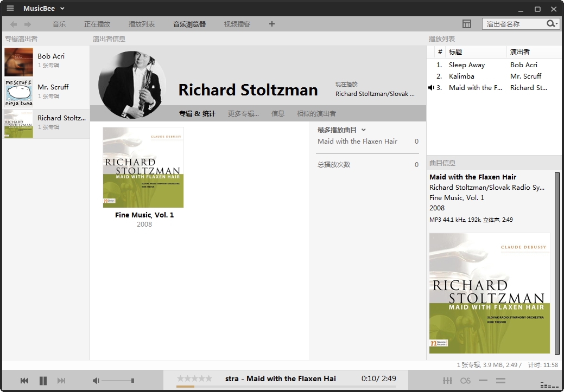
Task: Pause the current playback
Action: [43, 381]
